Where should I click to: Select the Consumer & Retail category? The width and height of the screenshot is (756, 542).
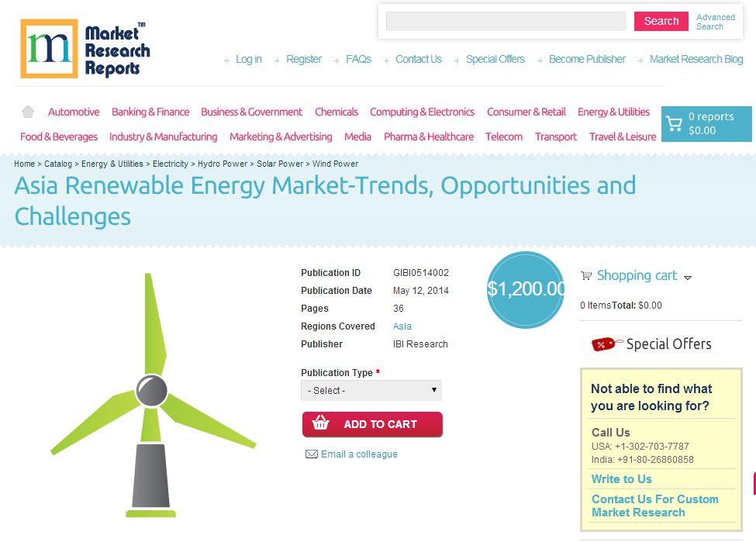[x=526, y=112]
